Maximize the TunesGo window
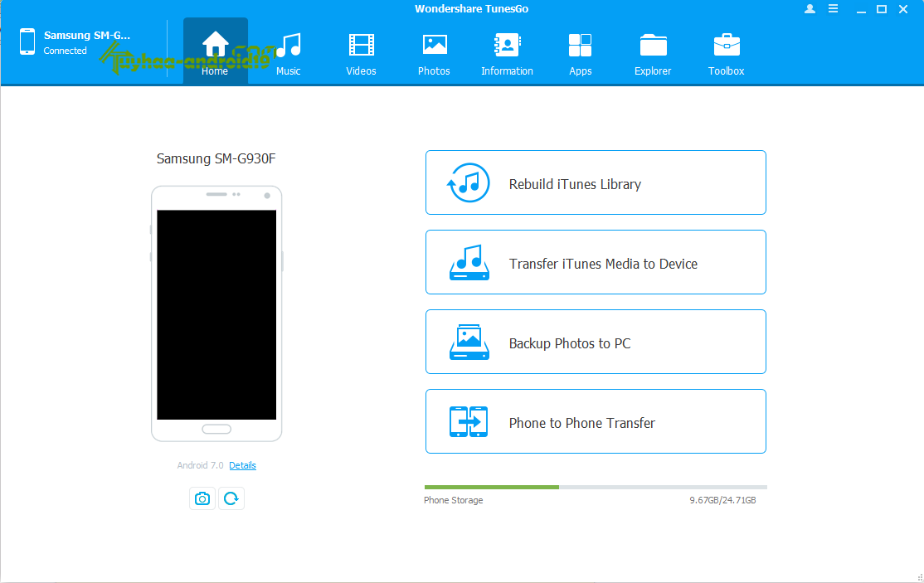924x583 pixels. 882,9
